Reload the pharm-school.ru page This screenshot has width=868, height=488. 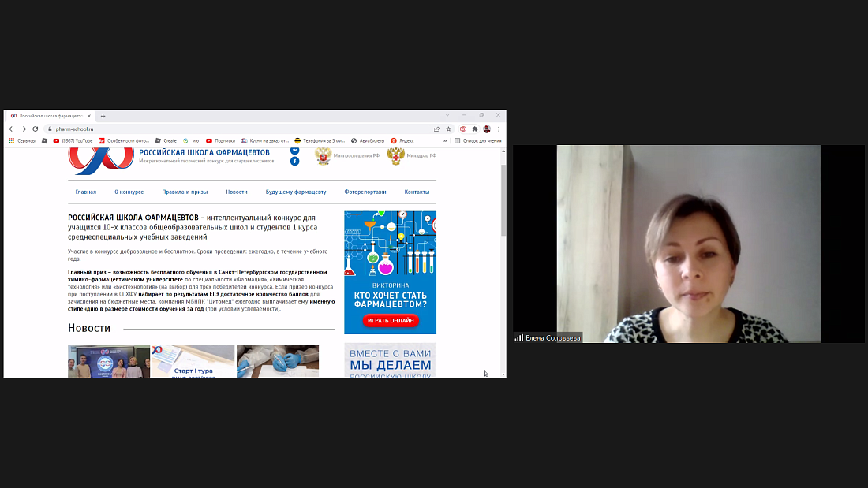[x=35, y=129]
